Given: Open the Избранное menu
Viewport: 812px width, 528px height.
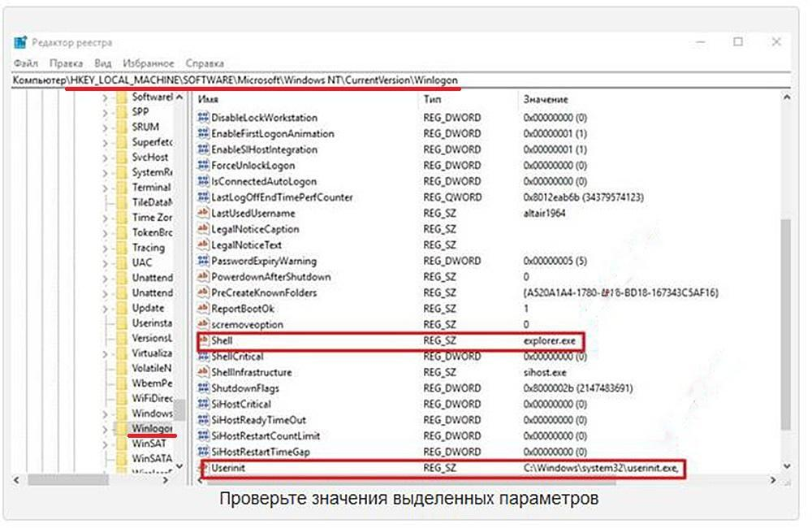Looking at the screenshot, I should 148,63.
